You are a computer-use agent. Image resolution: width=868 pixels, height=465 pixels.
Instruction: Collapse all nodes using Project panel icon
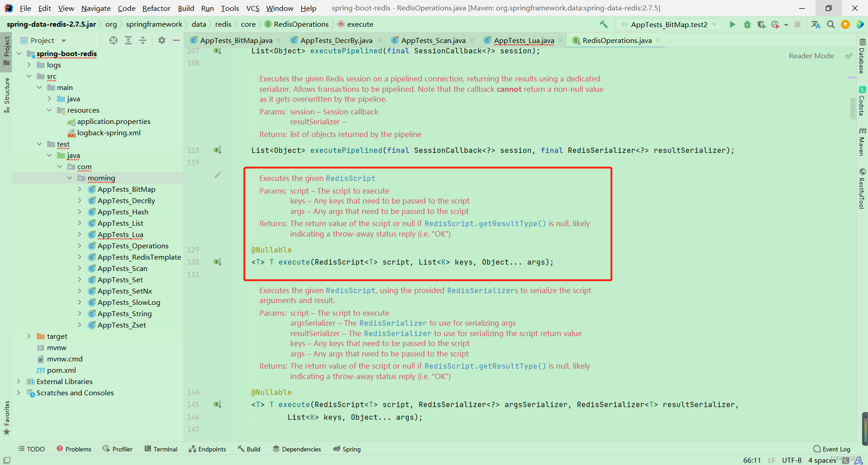point(143,40)
